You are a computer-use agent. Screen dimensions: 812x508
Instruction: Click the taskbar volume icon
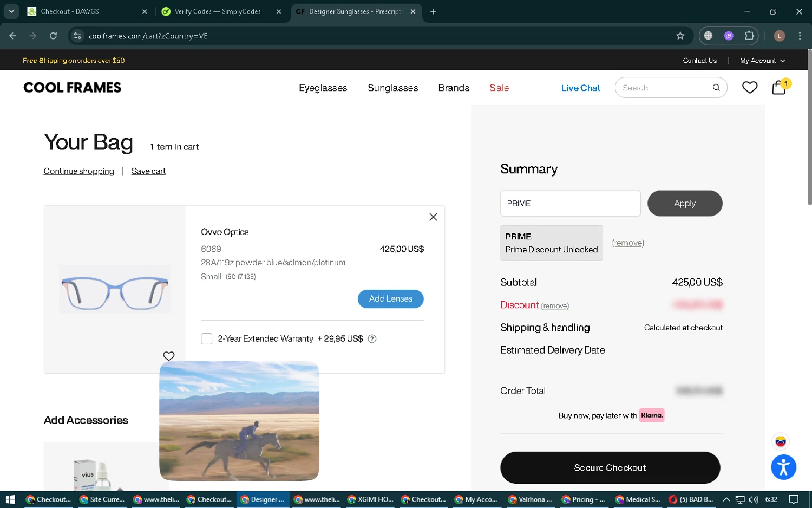754,499
